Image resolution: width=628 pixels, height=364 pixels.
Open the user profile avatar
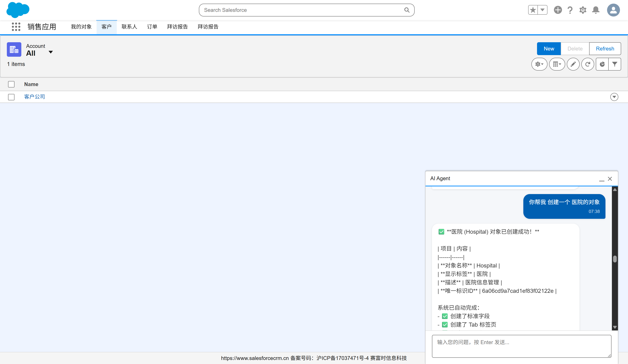[613, 10]
